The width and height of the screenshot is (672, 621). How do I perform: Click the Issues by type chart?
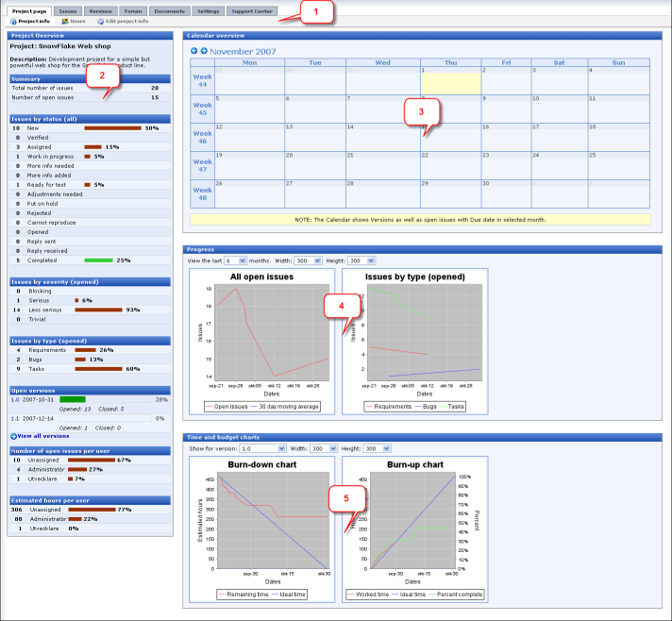tap(415, 342)
